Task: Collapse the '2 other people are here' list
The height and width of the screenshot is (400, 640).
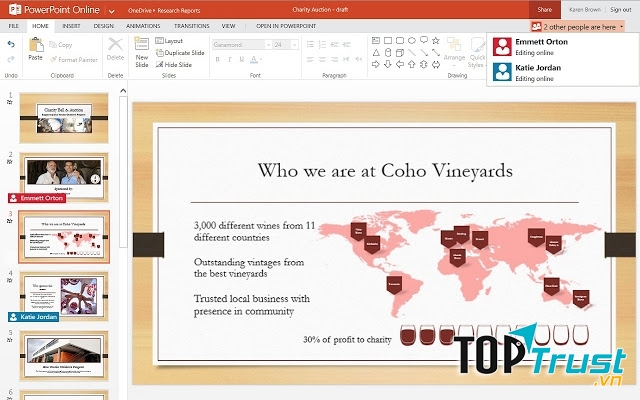Action: (578, 27)
